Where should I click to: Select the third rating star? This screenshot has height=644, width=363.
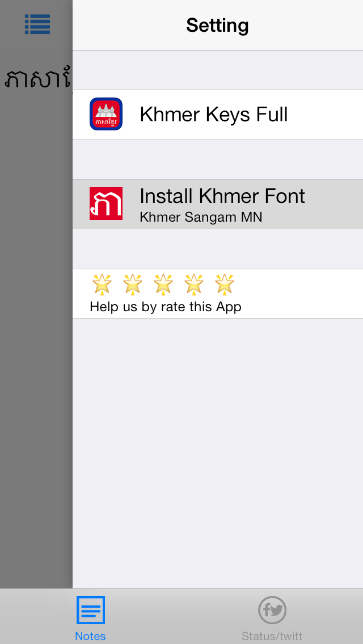click(163, 284)
